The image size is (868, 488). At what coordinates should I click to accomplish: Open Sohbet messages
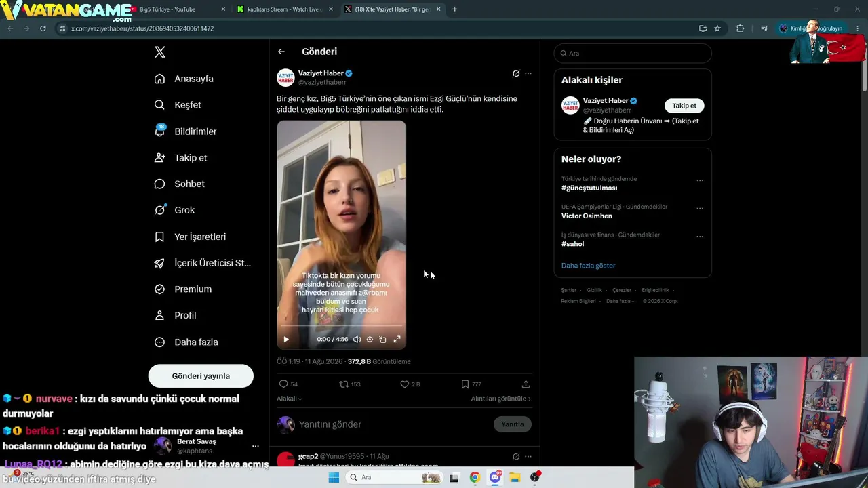click(x=179, y=184)
